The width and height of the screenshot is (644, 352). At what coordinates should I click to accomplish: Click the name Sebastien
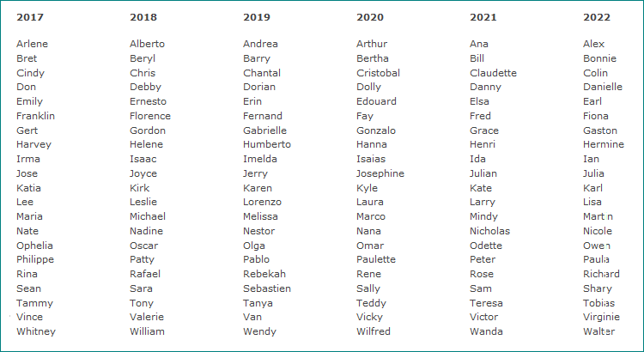pyautogui.click(x=267, y=288)
